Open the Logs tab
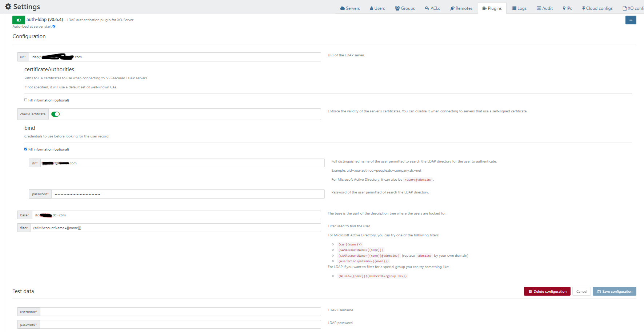The height and width of the screenshot is (332, 644). point(519,8)
